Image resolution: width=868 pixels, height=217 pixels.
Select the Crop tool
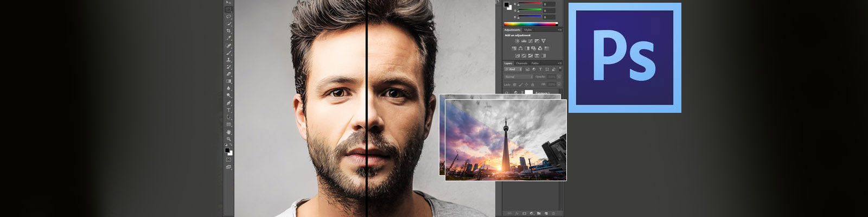pos(228,31)
